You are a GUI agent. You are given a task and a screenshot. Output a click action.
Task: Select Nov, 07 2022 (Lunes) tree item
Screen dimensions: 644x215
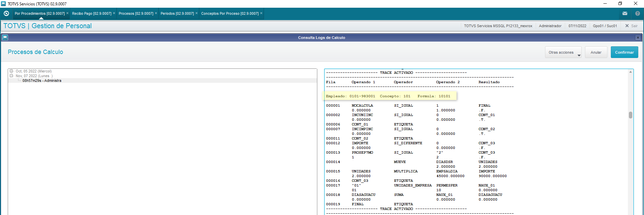tap(34, 76)
